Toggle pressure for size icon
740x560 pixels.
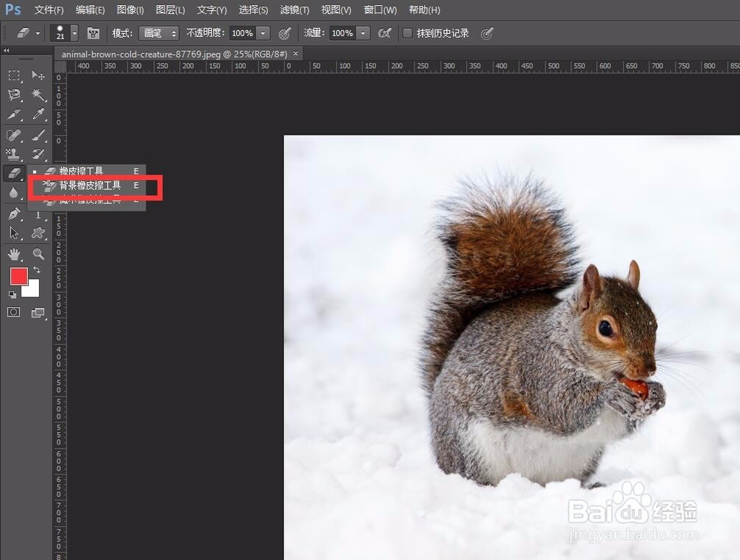click(487, 33)
